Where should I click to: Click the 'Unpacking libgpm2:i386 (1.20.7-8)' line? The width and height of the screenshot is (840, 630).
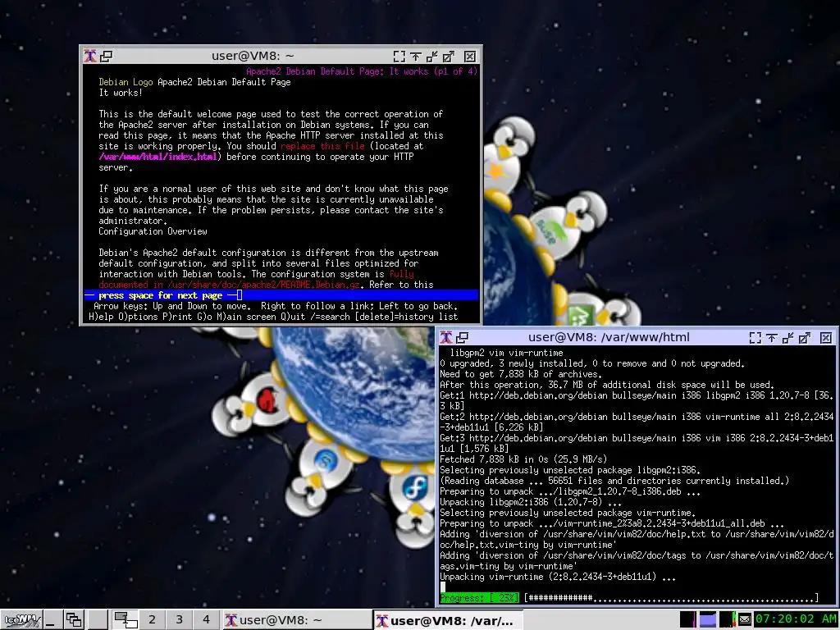531,503
